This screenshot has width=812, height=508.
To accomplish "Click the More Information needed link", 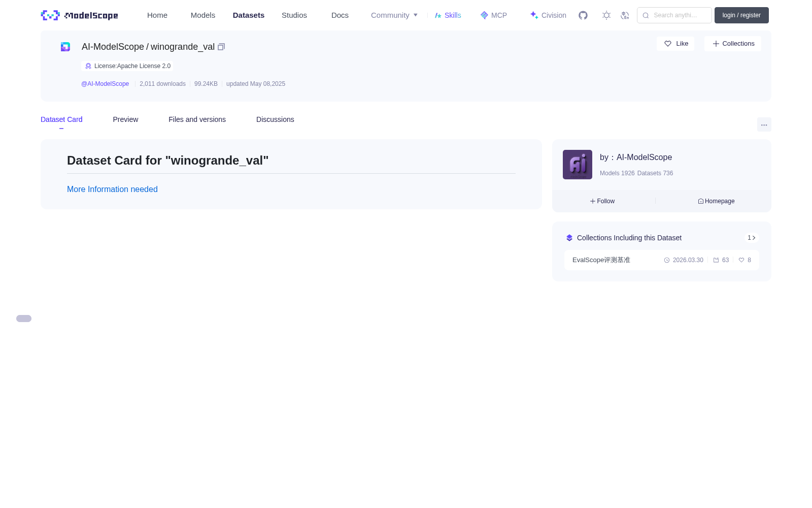I will [x=112, y=189].
